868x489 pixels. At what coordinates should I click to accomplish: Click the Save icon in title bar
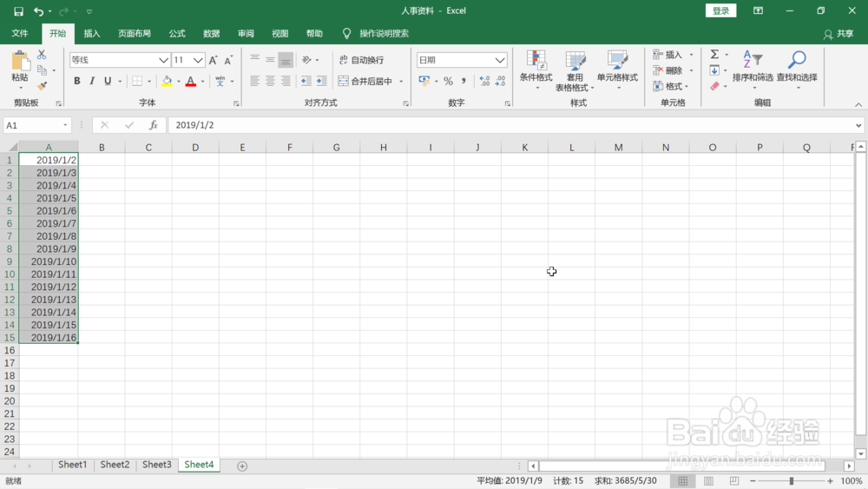(18, 11)
